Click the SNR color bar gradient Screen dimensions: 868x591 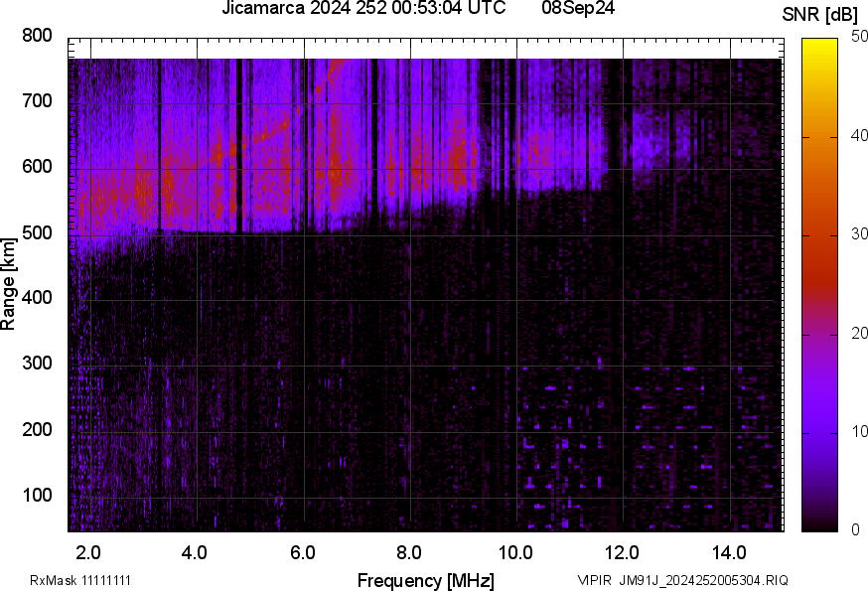click(820, 285)
